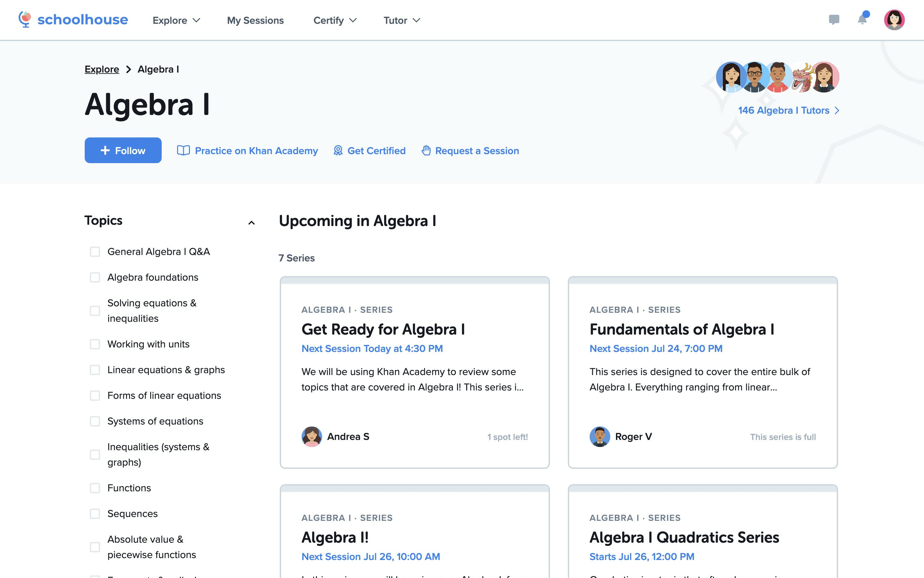Screen dimensions: 924x578
Task: Click the third tutor avatar in red shirt
Action: pyautogui.click(x=778, y=77)
